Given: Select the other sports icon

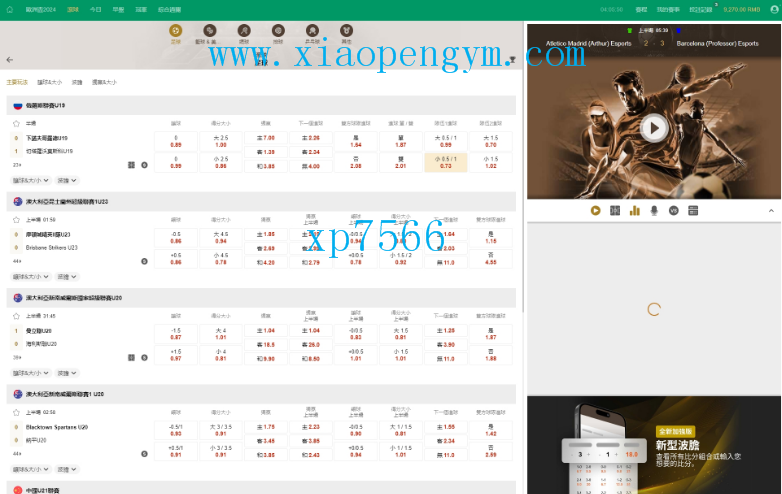Looking at the screenshot, I should tap(347, 30).
